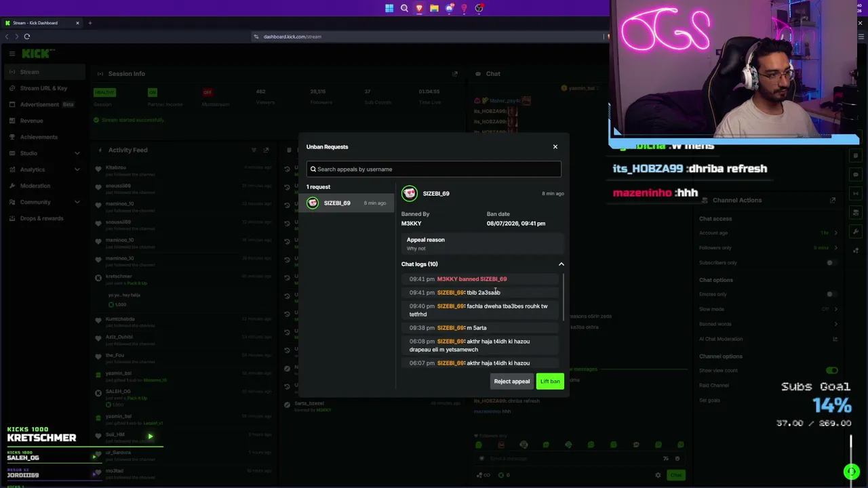This screenshot has width=868, height=488.
Task: Lift the ban for SIZEBI_69
Action: click(x=550, y=382)
